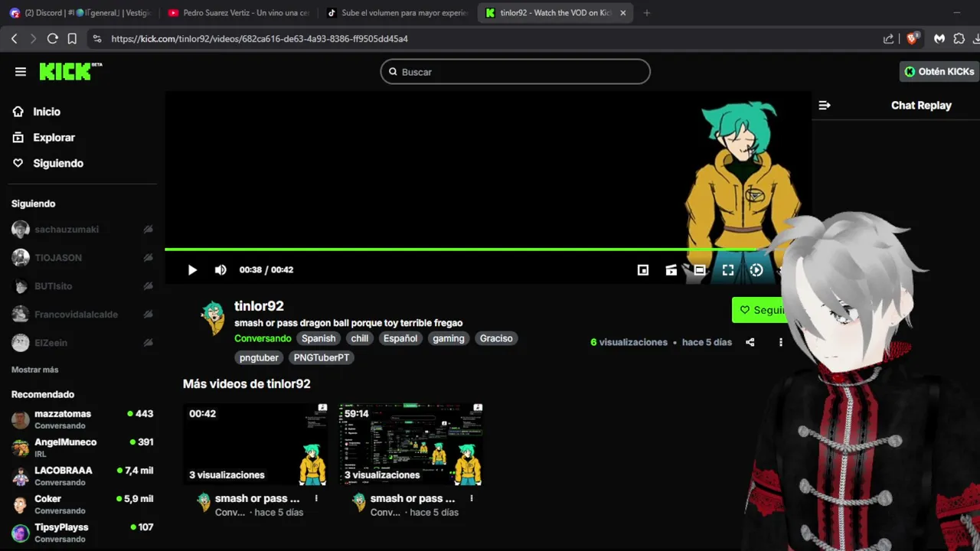Click the address bar URL

pos(260,39)
